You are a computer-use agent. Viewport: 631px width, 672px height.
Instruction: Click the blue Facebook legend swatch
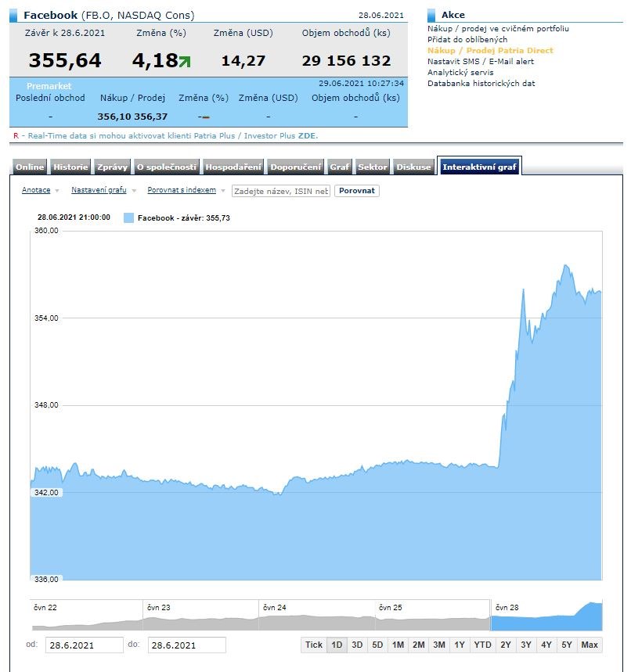(x=129, y=217)
